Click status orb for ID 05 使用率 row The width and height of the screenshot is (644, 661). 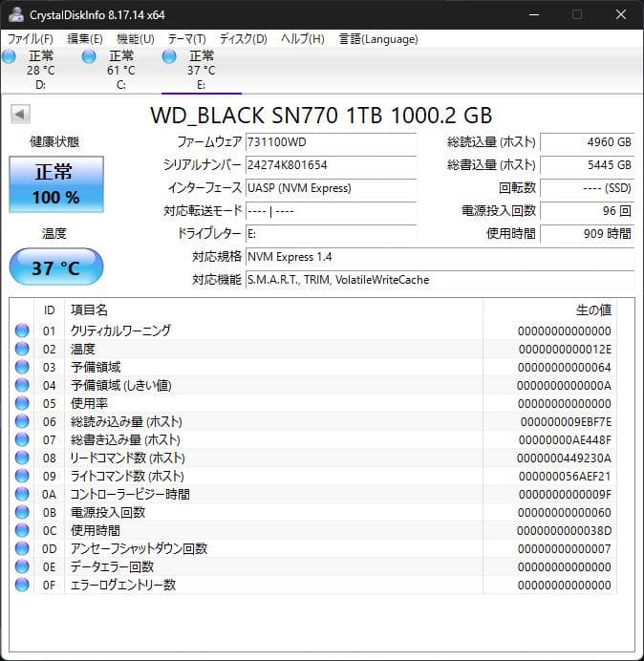pos(22,403)
